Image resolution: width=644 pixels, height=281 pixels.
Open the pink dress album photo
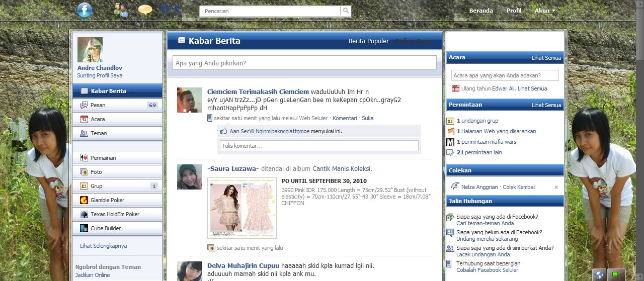(242, 208)
